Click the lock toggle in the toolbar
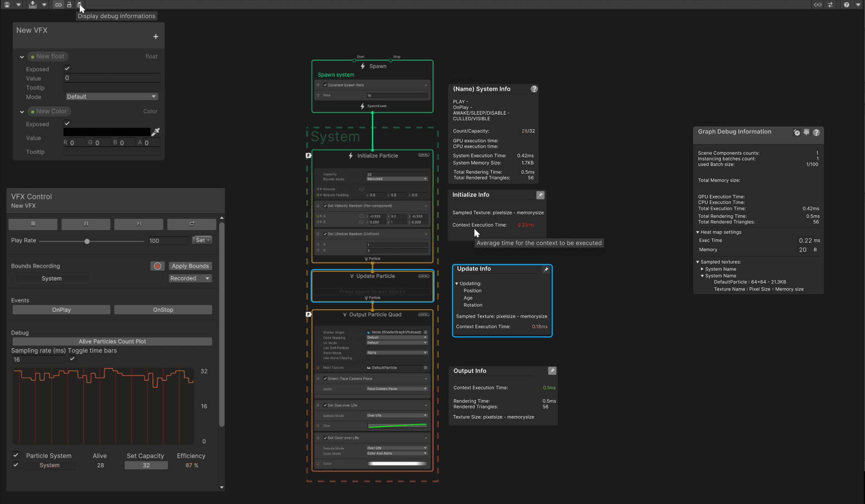The image size is (865, 504). tap(68, 5)
